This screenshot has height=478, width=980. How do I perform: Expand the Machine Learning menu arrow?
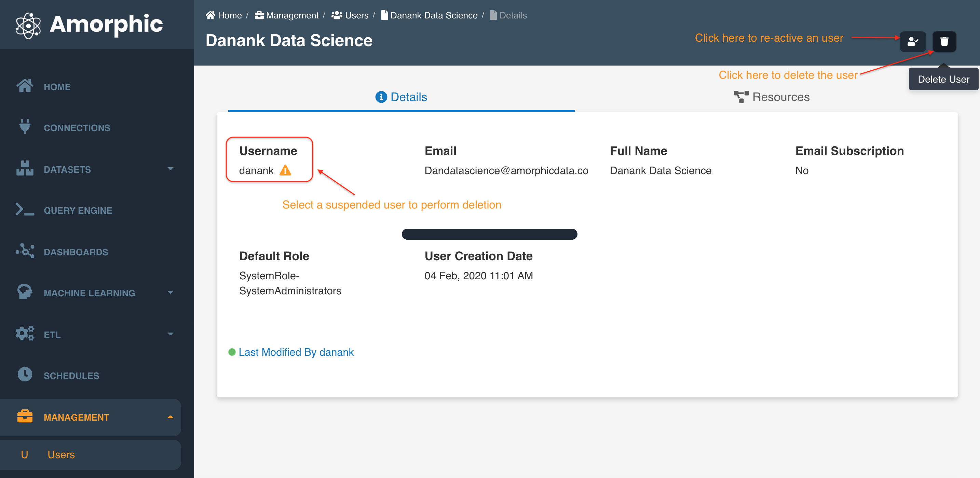(x=170, y=292)
